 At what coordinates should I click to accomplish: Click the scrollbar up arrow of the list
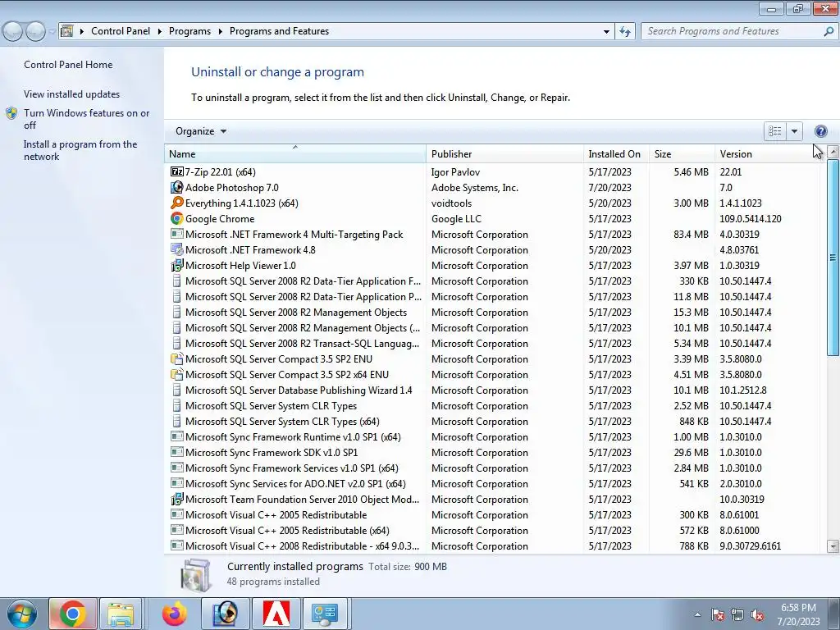pos(833,152)
